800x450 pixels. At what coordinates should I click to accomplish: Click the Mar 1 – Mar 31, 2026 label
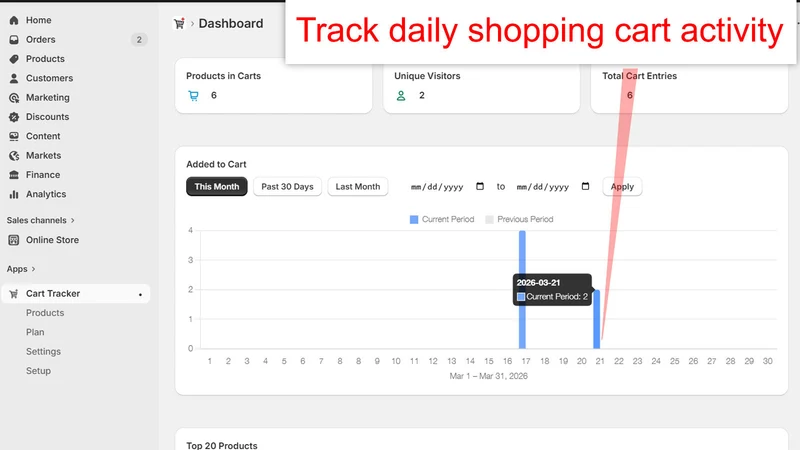[x=488, y=376]
